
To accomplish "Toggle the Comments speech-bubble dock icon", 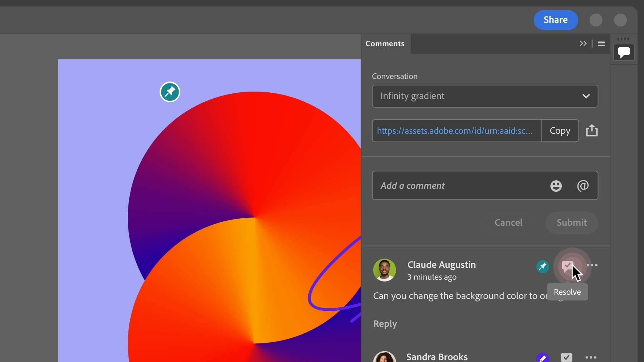I will 624,52.
